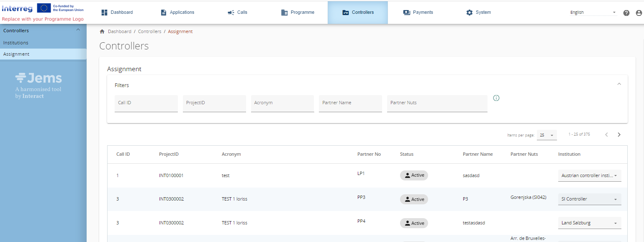The width and height of the screenshot is (644, 242).
Task: Collapse the Filters panel chevron
Action: pos(619,84)
